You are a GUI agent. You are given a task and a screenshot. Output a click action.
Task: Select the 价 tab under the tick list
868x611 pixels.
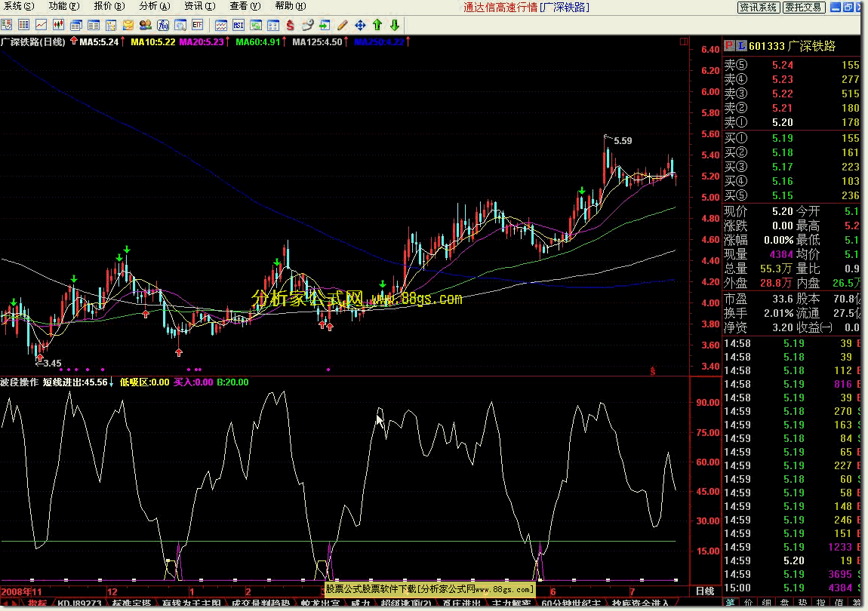click(x=749, y=603)
